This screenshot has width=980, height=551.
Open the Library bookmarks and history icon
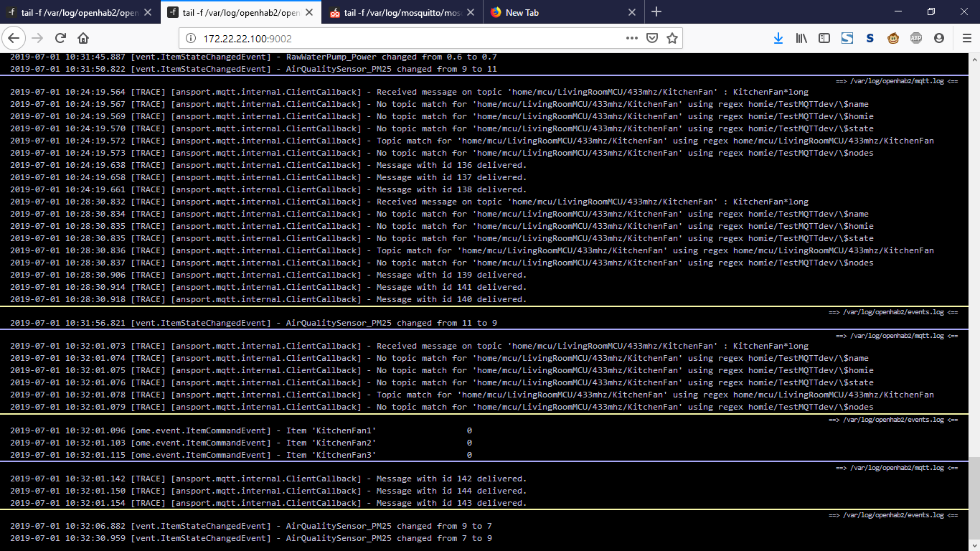(x=801, y=38)
